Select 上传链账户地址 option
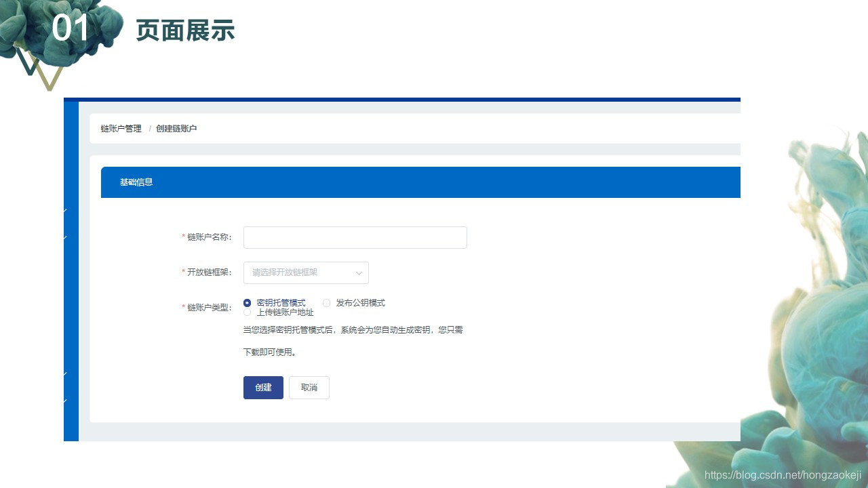The image size is (868, 488). coord(247,312)
